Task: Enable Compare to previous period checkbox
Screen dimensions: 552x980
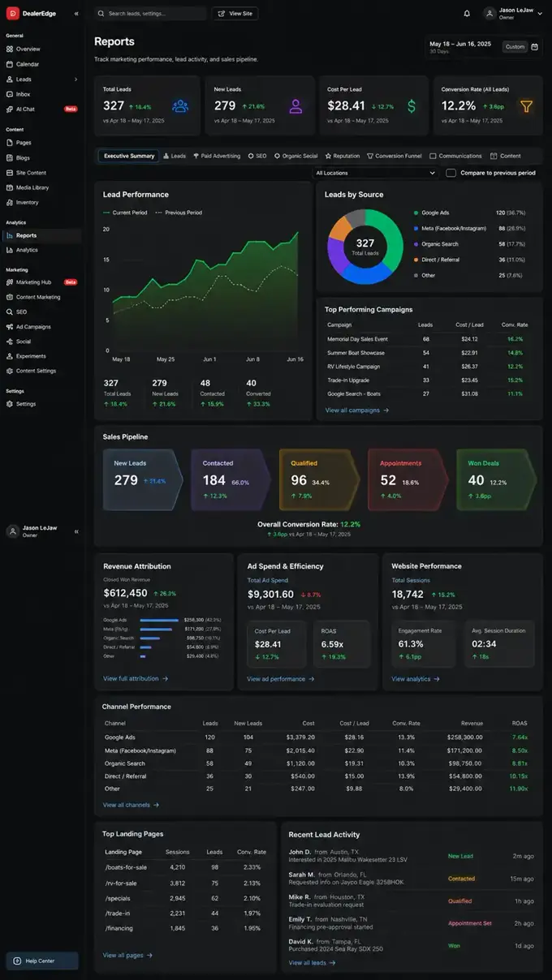Action: [x=451, y=173]
